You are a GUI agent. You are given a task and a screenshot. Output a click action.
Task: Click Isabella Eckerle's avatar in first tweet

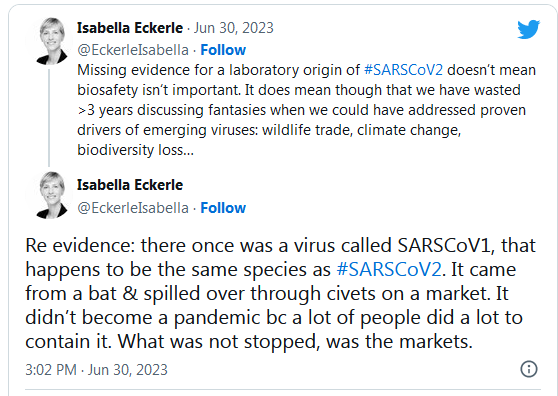coord(52,41)
